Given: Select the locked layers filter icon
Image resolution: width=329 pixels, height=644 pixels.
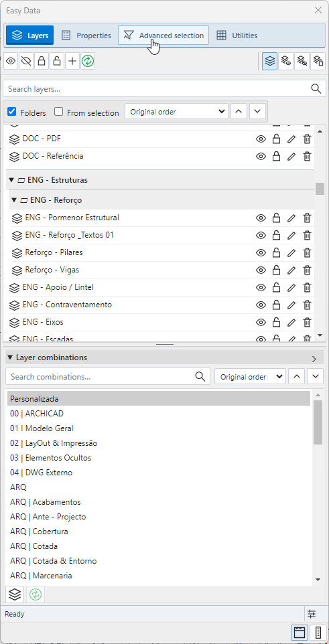Looking at the screenshot, I should click(x=318, y=62).
